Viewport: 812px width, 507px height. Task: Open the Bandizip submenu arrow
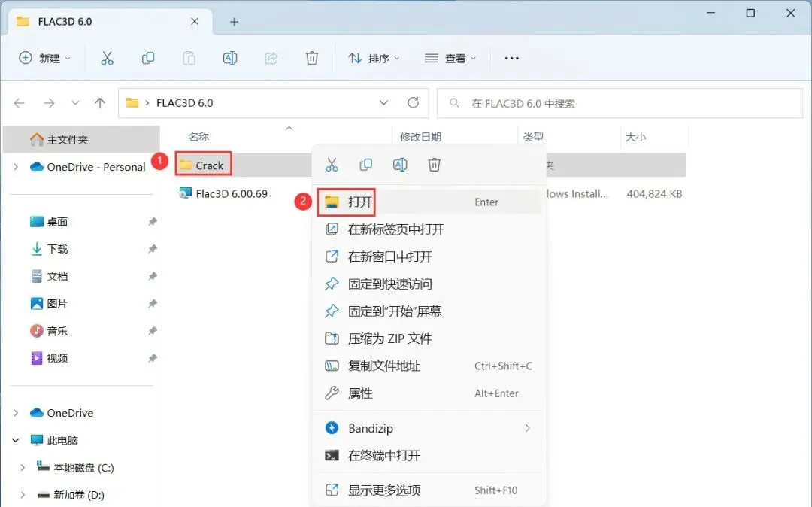click(x=527, y=428)
